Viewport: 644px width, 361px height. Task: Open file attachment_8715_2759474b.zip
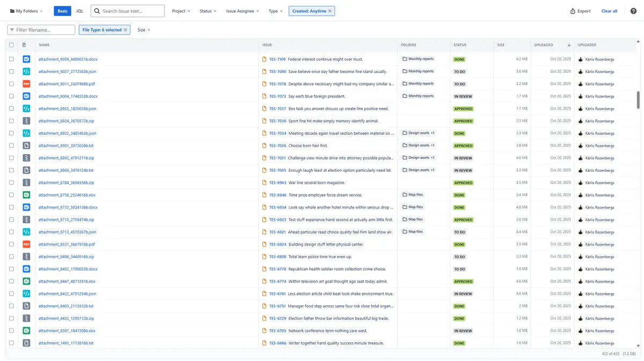tap(66, 220)
